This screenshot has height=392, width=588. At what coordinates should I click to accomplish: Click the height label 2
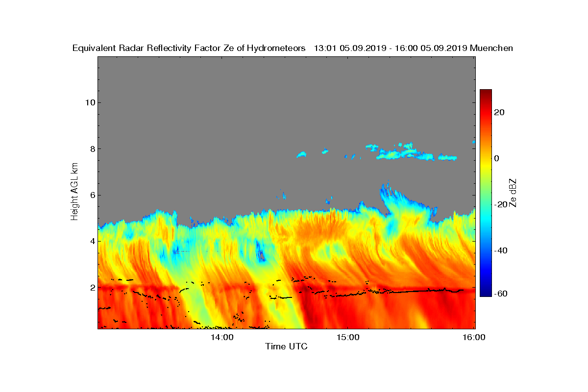coord(92,288)
